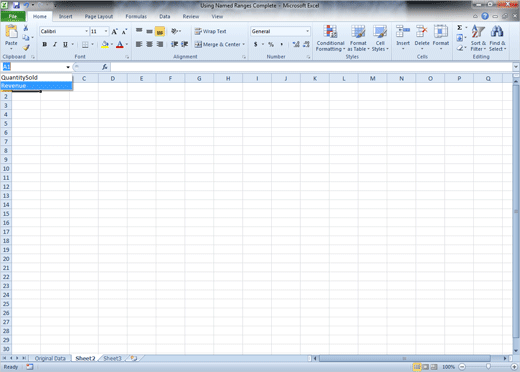520x372 pixels.
Task: Toggle align text right
Action: point(160,44)
